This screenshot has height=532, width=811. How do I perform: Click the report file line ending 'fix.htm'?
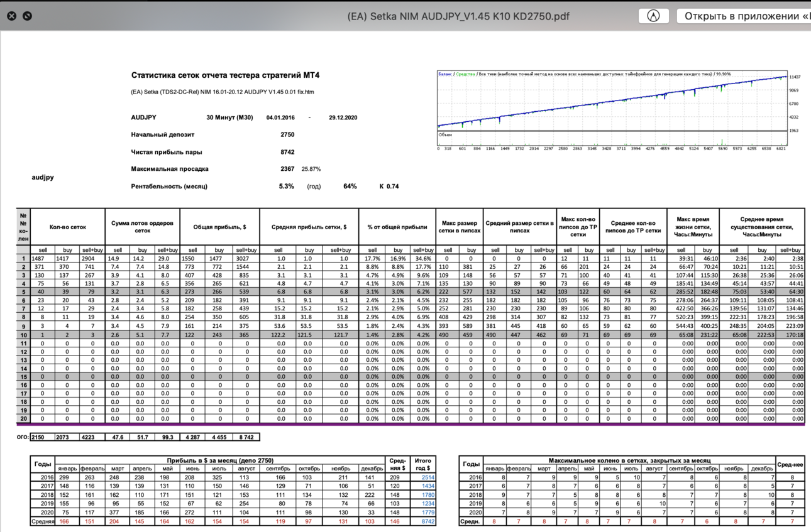pyautogui.click(x=223, y=92)
